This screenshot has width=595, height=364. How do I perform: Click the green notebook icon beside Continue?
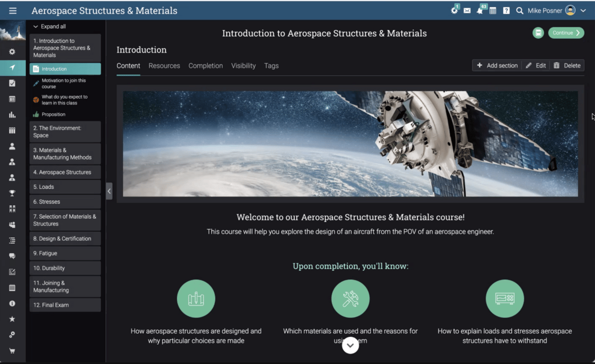[x=538, y=33]
